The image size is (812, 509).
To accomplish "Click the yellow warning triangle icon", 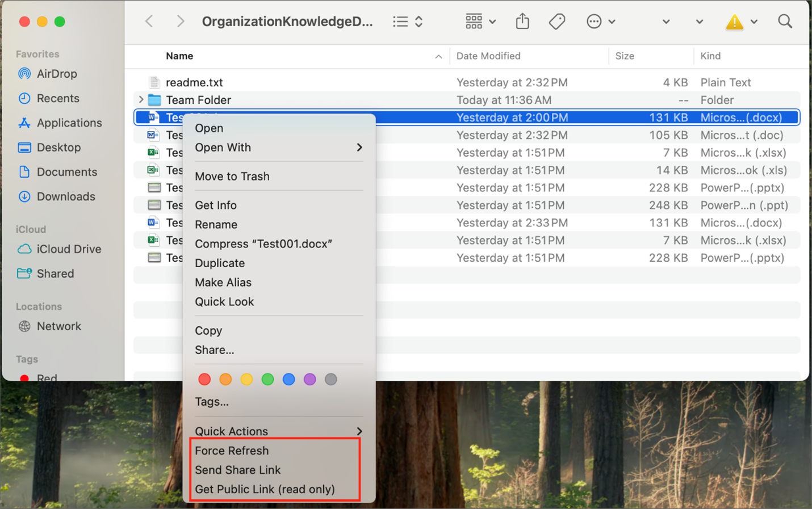I will click(x=734, y=22).
